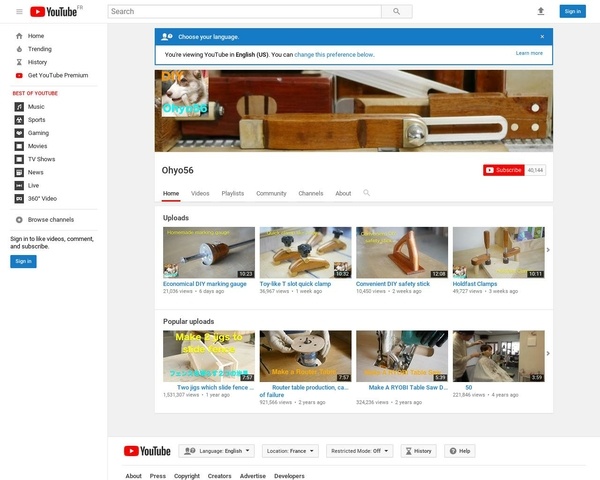Click the footer Developers link
This screenshot has height=480, width=600.
click(289, 476)
